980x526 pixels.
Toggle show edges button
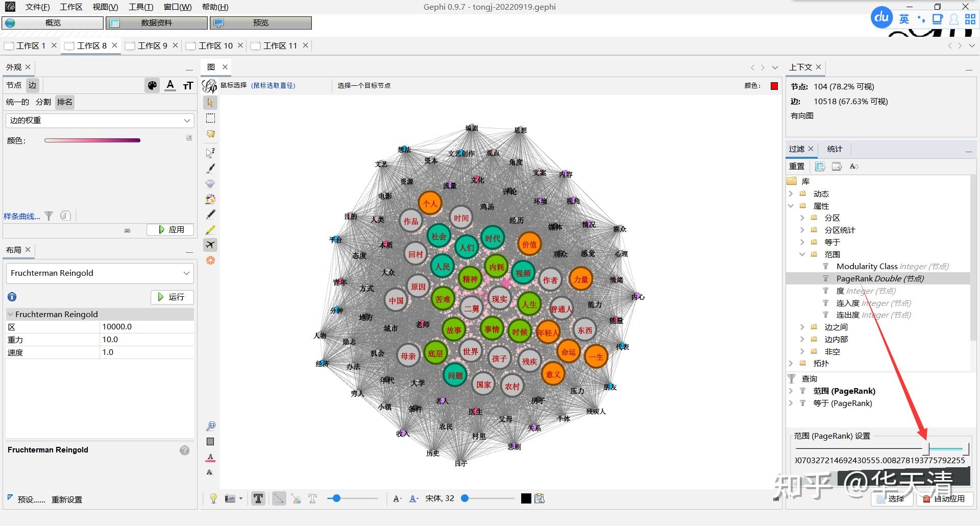pyautogui.click(x=279, y=498)
